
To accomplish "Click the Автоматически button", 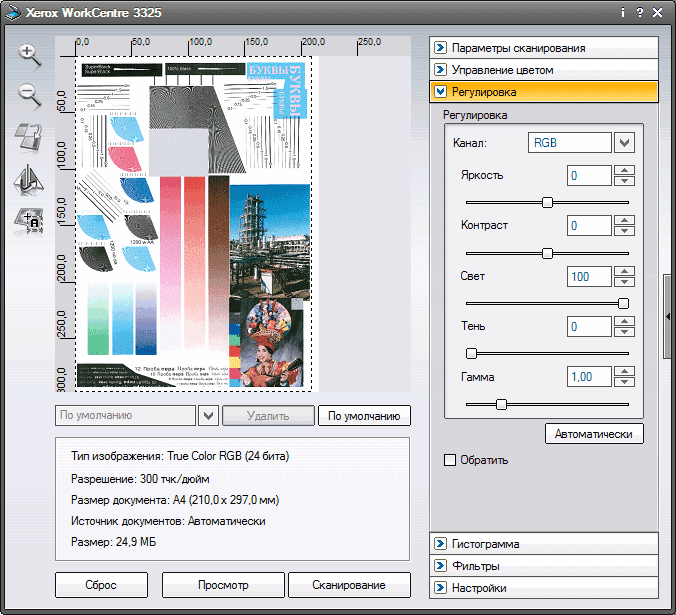I will click(594, 434).
